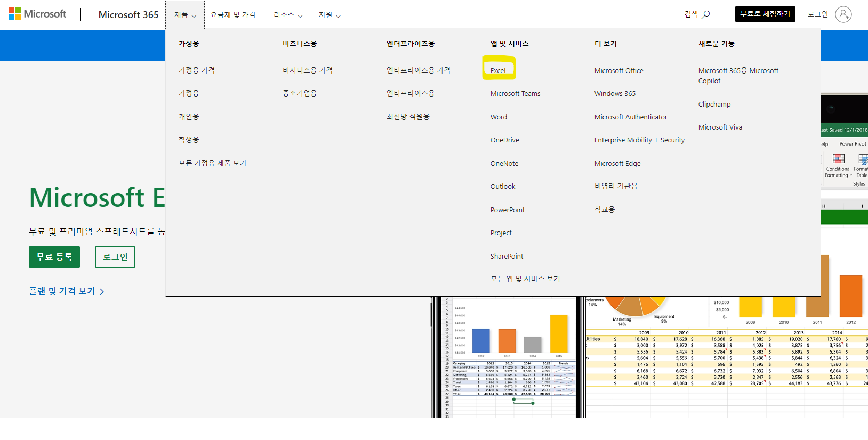Open Word from apps list

pos(499,117)
